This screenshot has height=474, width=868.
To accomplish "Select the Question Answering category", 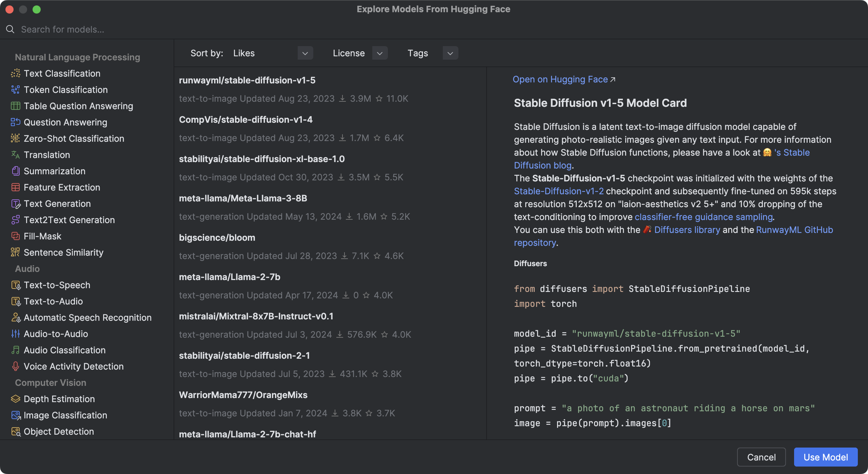I will coord(65,122).
